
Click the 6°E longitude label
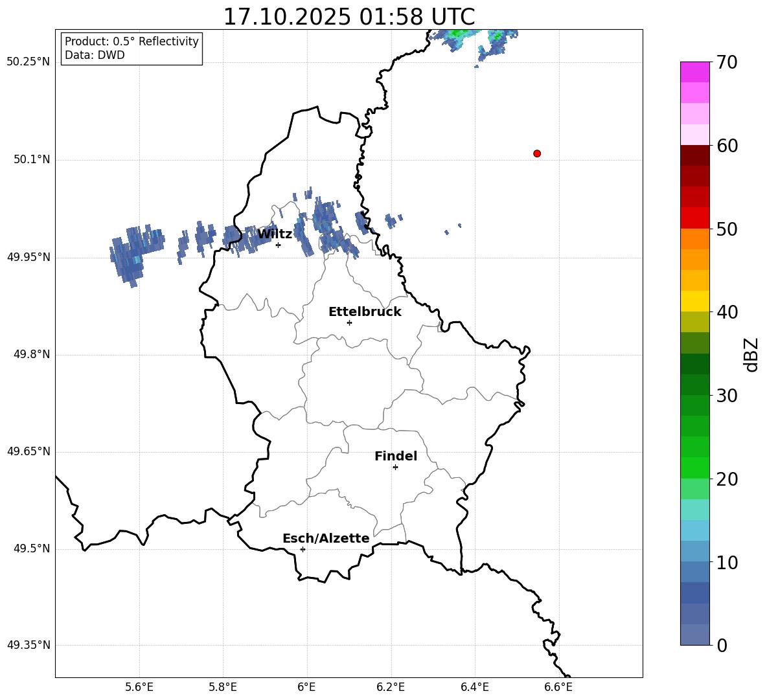coord(306,687)
